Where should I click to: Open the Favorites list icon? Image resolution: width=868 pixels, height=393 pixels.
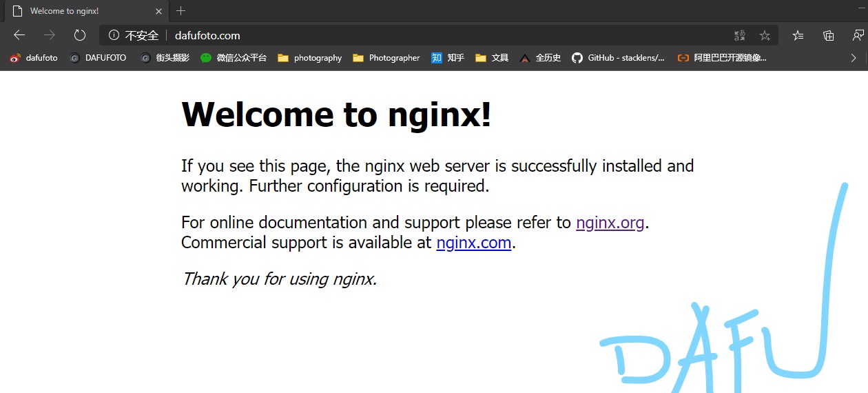(x=798, y=35)
